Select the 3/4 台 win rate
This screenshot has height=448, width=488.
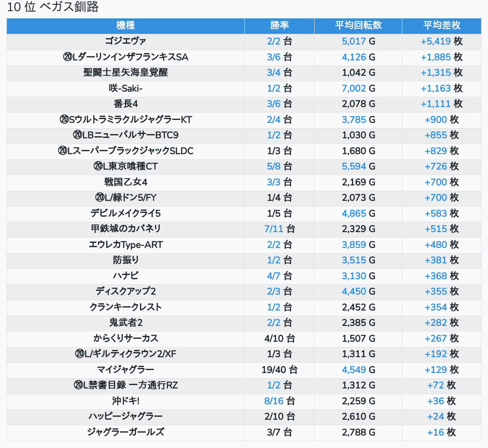(279, 73)
